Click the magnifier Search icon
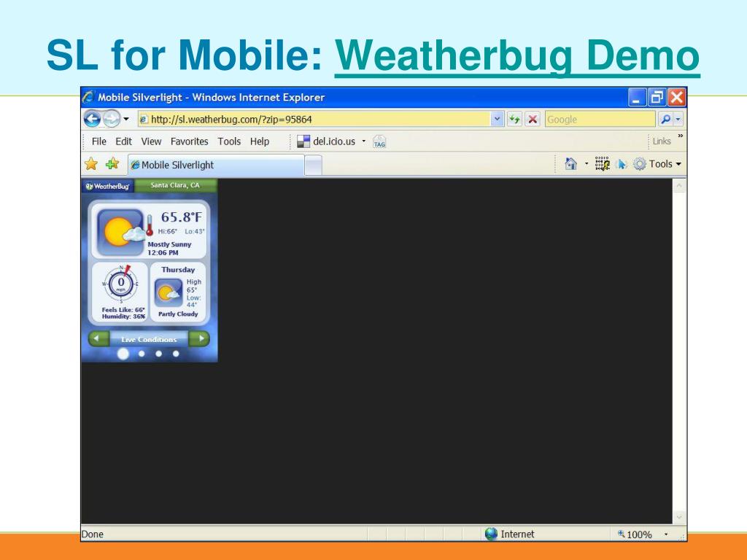Image resolution: width=747 pixels, height=560 pixels. click(x=665, y=119)
